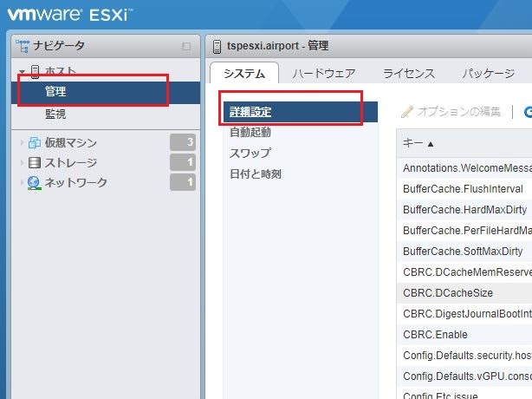
Task: Open ネットワーク in the Navigator
Action: pyautogui.click(x=76, y=183)
